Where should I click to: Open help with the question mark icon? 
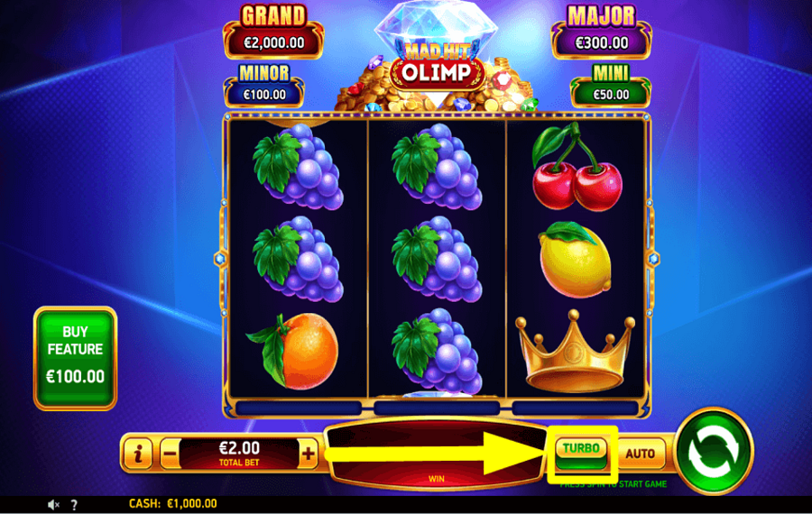74,505
